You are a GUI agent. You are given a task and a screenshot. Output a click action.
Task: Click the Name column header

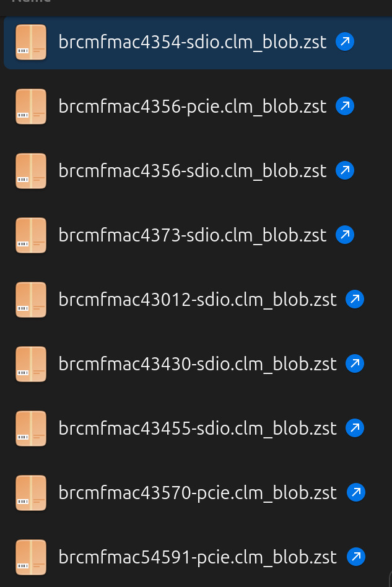click(32, 1)
